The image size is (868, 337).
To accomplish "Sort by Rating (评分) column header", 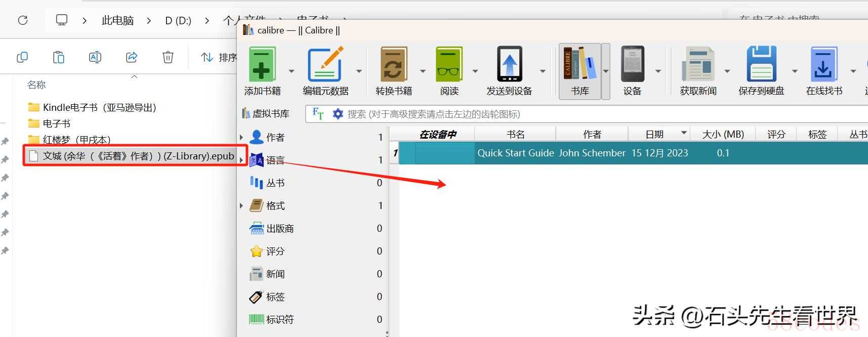I will (776, 134).
